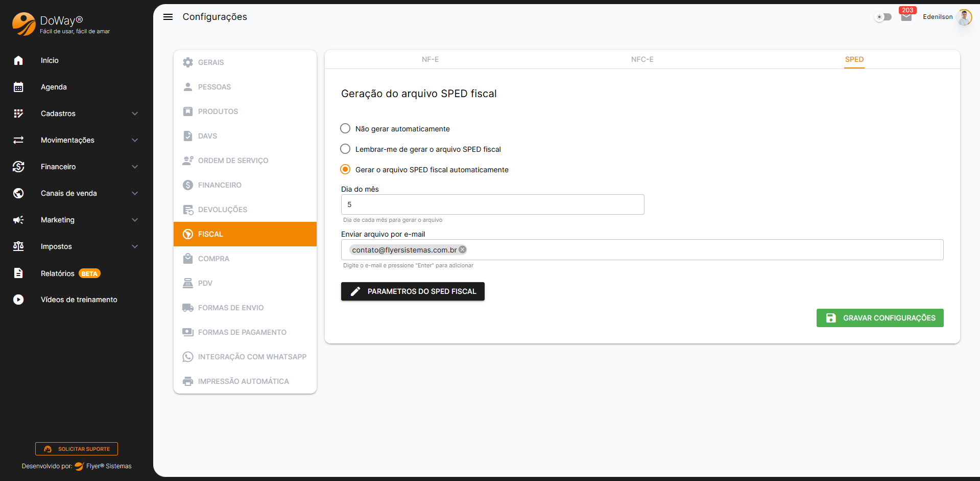The width and height of the screenshot is (980, 481).
Task: Click the Início home icon
Action: [x=18, y=60]
